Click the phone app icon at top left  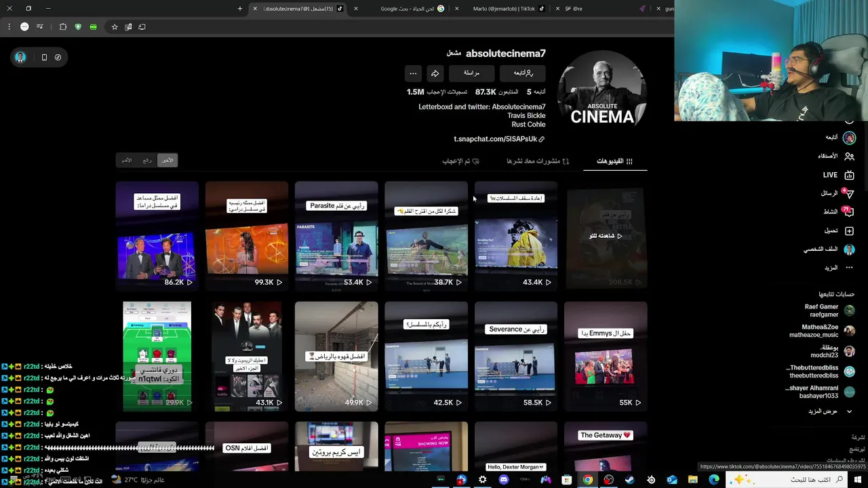[x=44, y=58]
